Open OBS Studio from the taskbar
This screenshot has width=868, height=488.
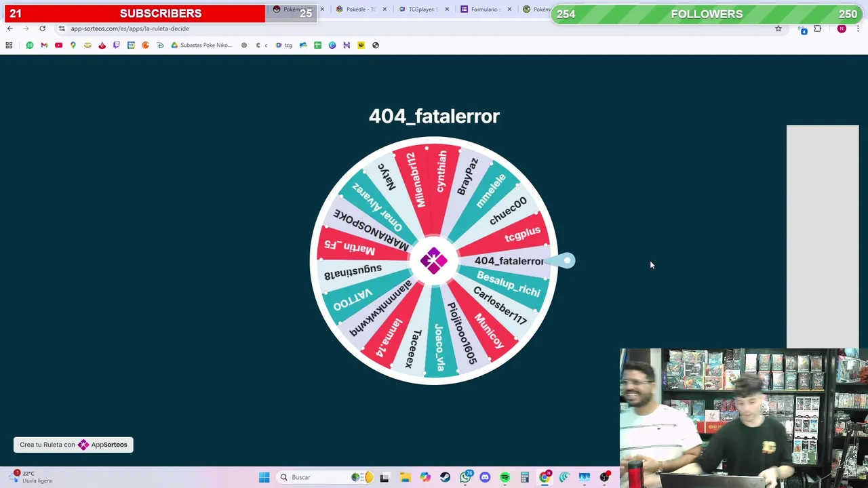coord(604,477)
